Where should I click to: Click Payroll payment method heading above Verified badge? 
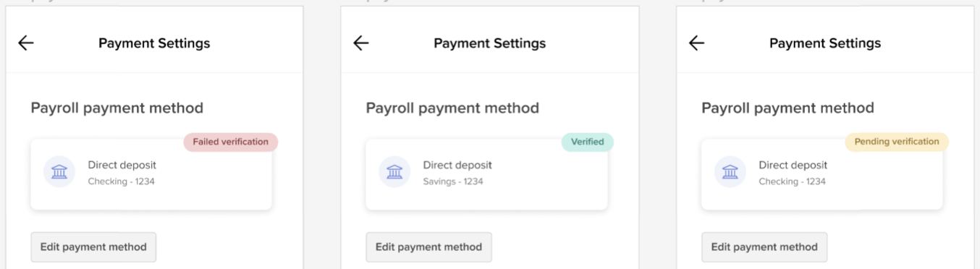click(452, 108)
